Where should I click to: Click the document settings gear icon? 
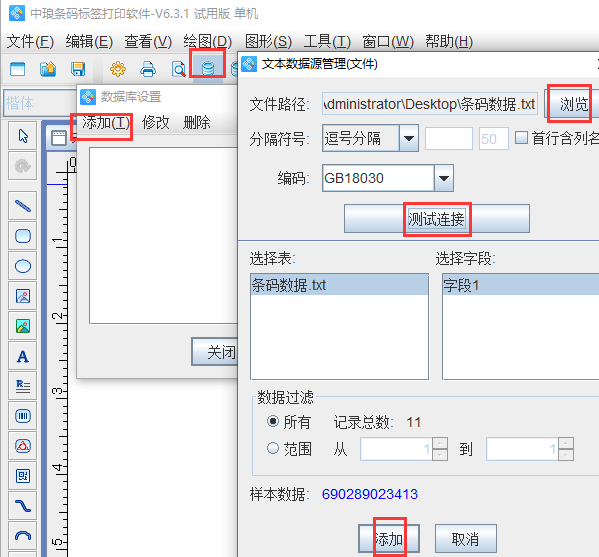(118, 69)
